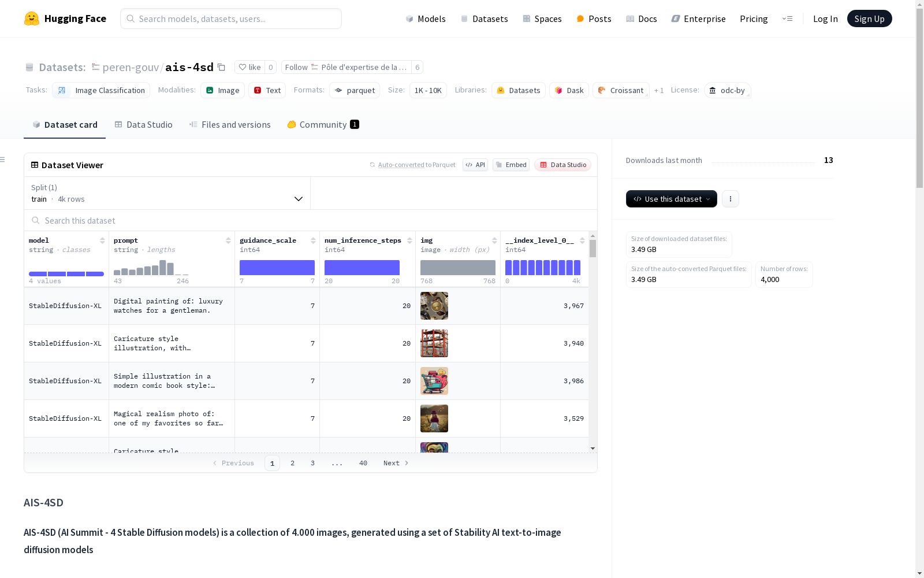Switch to the Dataset card tab
The image size is (924, 578).
pos(65,125)
